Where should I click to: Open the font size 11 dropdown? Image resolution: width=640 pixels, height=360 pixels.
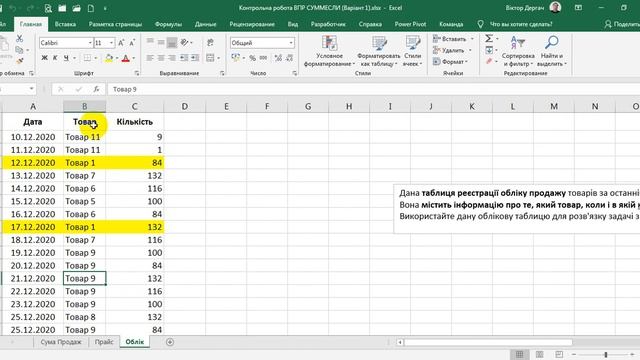pos(111,43)
